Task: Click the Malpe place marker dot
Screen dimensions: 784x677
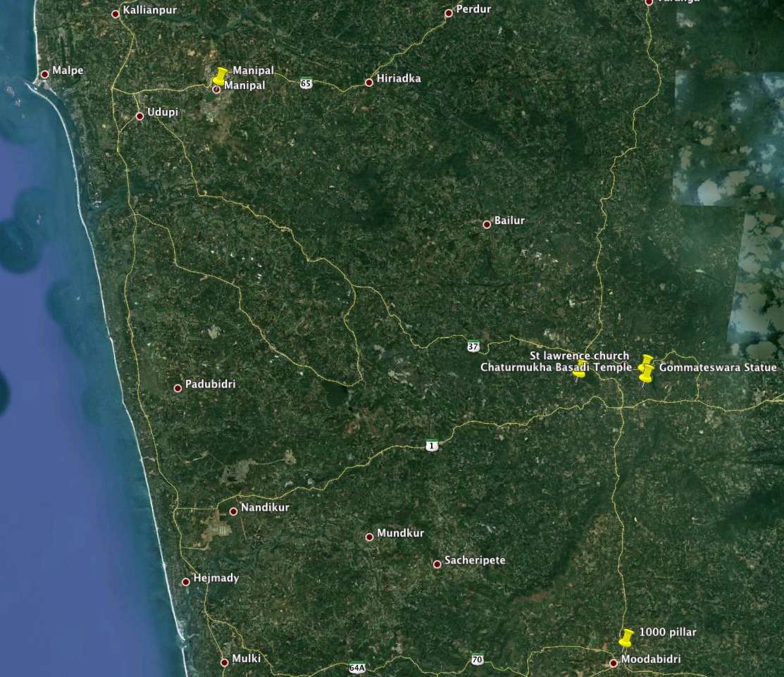Action: point(44,74)
